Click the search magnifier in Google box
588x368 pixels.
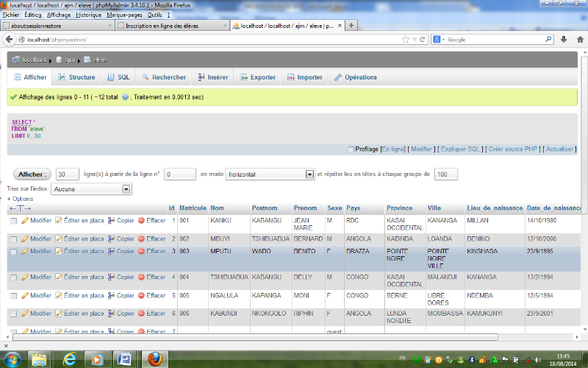(548, 39)
